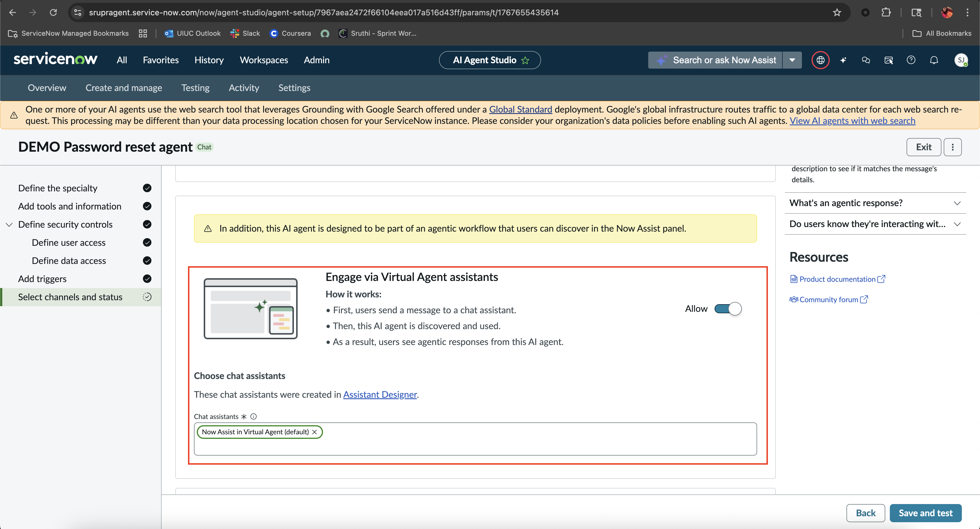Favorite AI Agent Studio with star

click(x=525, y=60)
